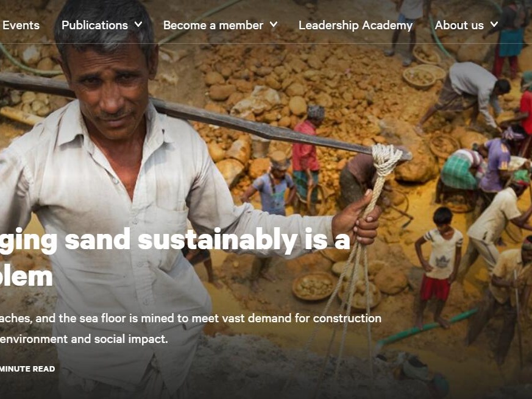532x399 pixels.
Task: Select the Become a member label
Action: (x=213, y=25)
